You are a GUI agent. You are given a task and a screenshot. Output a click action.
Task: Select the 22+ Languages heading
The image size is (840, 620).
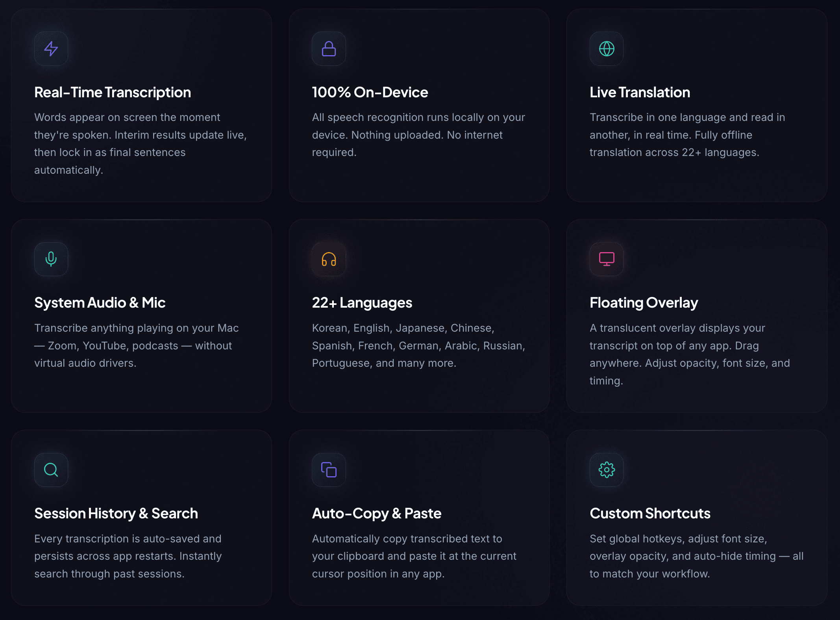(x=362, y=303)
